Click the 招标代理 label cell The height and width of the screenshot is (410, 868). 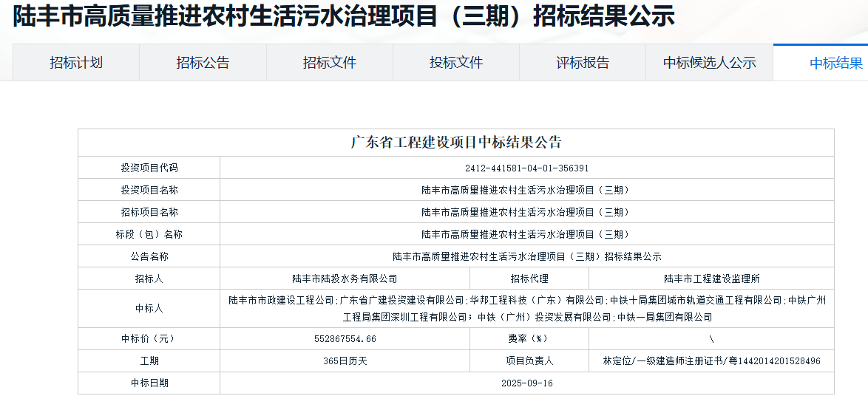click(x=529, y=279)
